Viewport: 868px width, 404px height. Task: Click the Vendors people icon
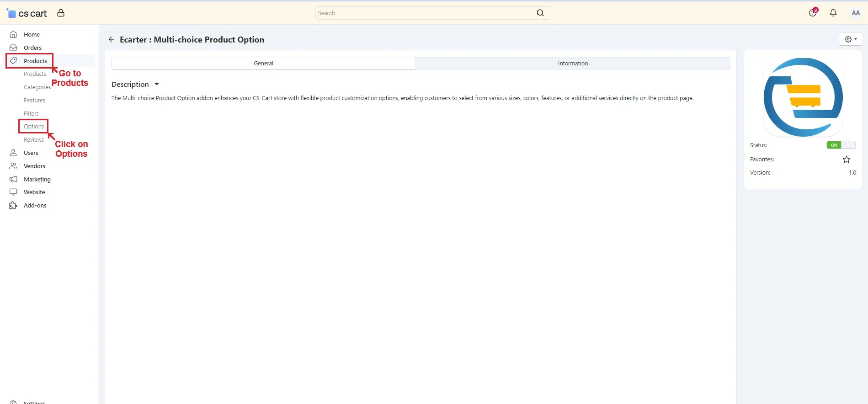pyautogui.click(x=13, y=166)
